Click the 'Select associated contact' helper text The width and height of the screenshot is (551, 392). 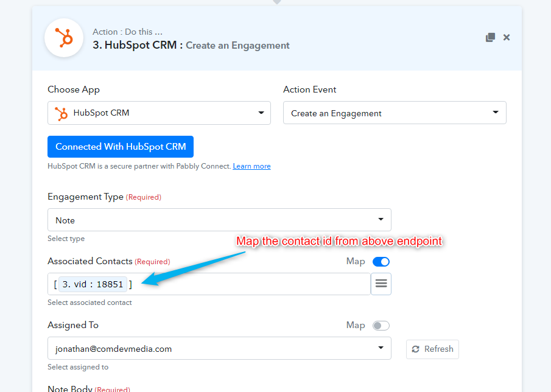[x=89, y=303]
